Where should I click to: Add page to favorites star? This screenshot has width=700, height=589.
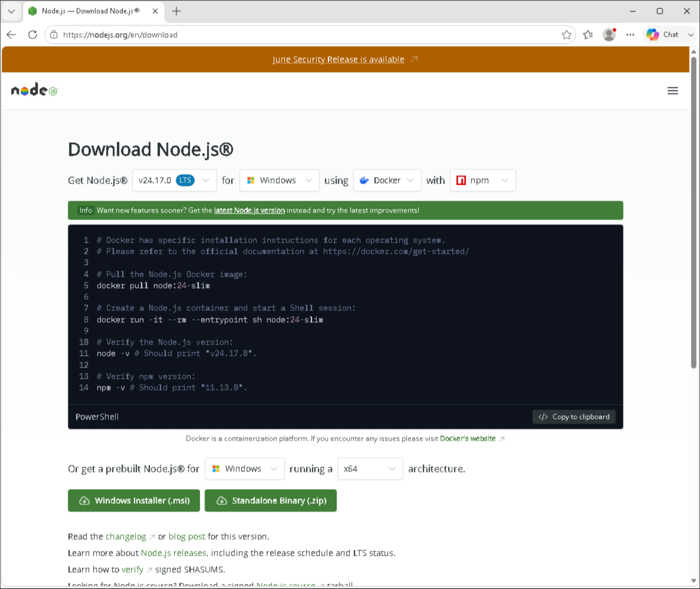pos(566,35)
